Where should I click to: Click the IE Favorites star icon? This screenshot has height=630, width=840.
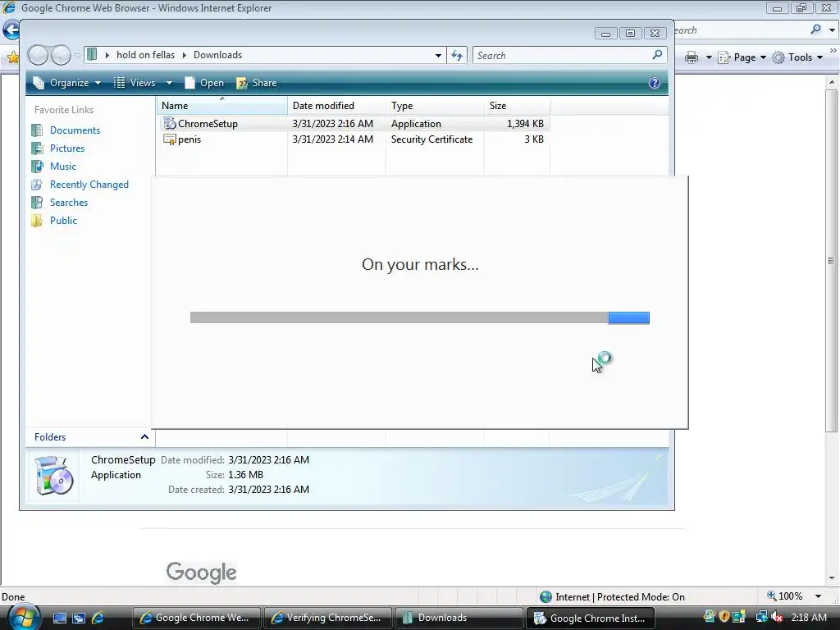12,57
